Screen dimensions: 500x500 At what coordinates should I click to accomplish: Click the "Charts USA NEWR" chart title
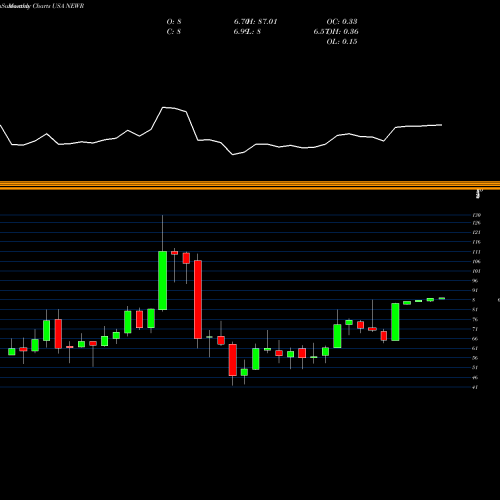[58, 6]
